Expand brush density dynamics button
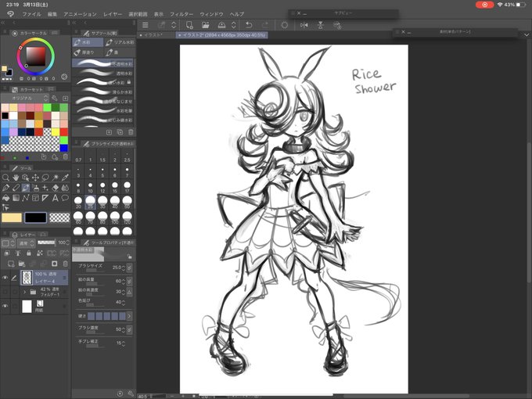532x399 pixels. coord(129,329)
